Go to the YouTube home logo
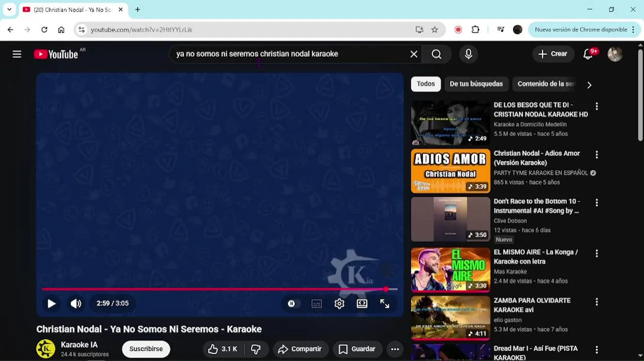 56,54
